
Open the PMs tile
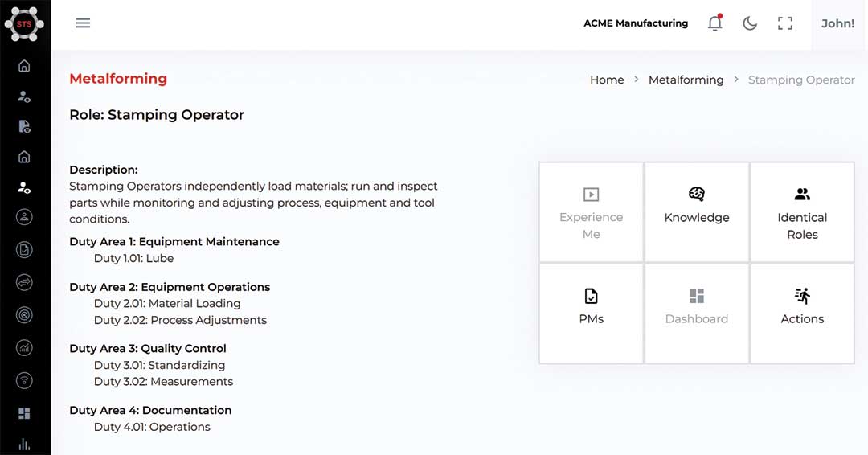(x=592, y=314)
